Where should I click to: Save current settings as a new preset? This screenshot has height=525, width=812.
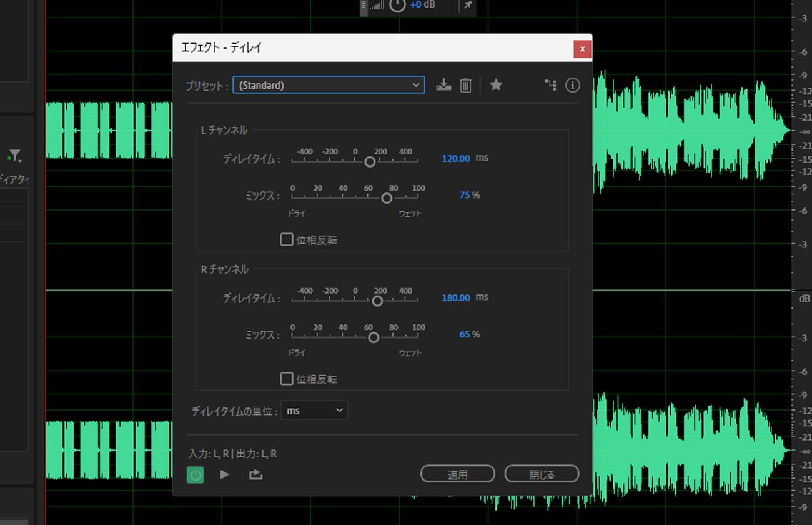coord(443,85)
